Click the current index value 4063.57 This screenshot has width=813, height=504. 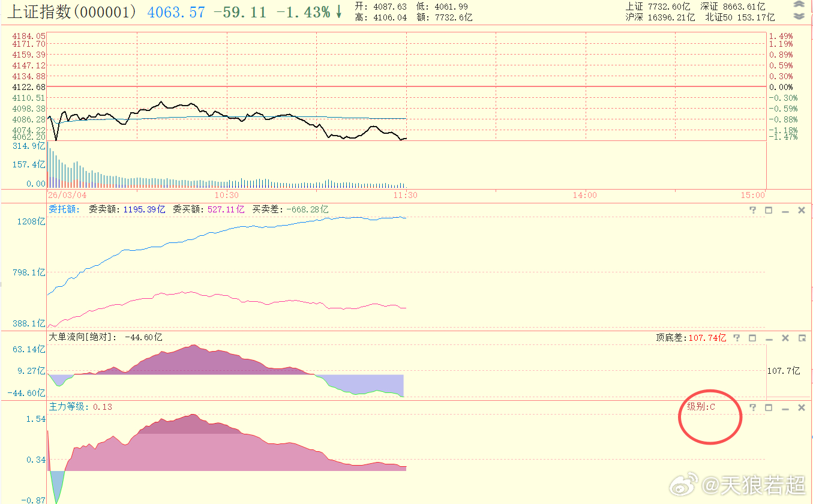(x=176, y=12)
